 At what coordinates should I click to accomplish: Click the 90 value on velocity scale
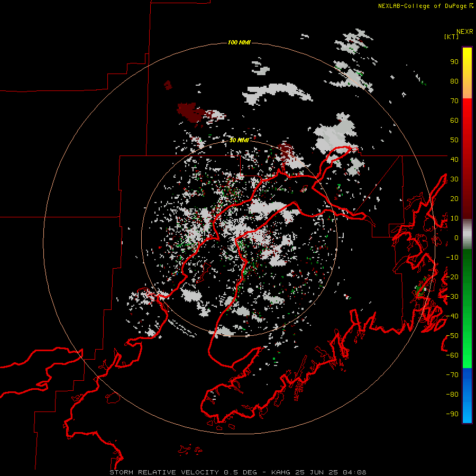[454, 62]
